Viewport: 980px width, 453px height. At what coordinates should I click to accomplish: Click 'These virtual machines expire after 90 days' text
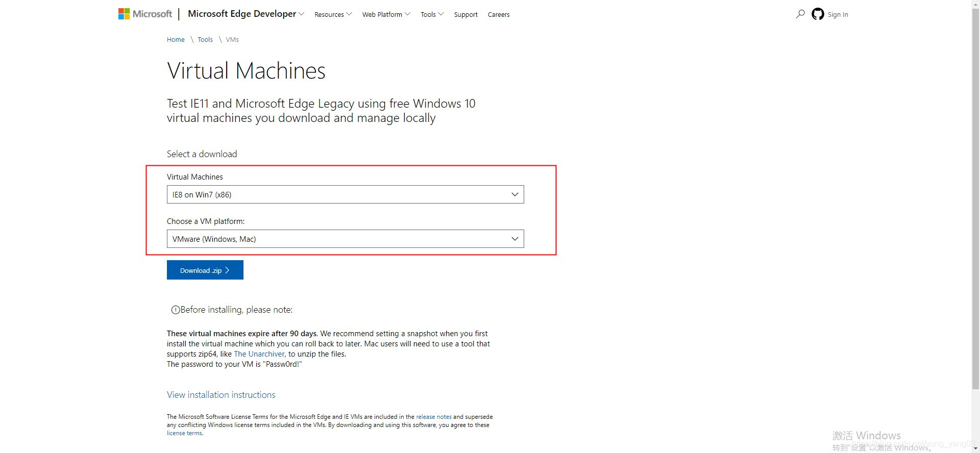coord(242,334)
